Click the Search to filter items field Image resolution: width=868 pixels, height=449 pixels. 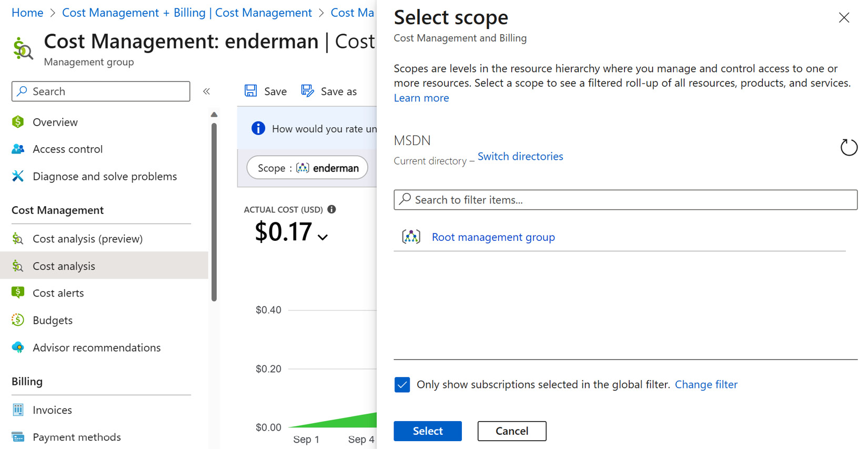coord(625,200)
